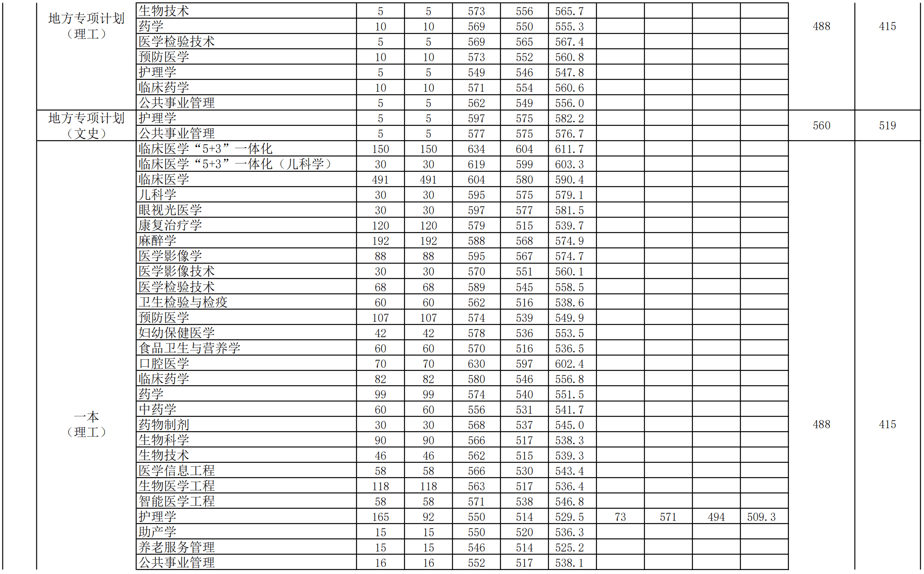Click the average score 602.4

(570, 364)
